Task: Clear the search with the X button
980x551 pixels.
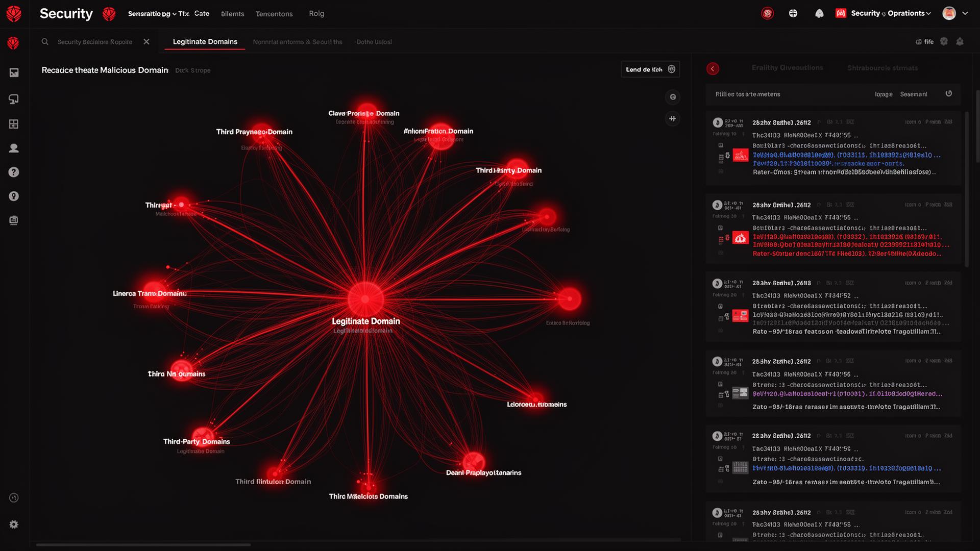Action: click(146, 42)
